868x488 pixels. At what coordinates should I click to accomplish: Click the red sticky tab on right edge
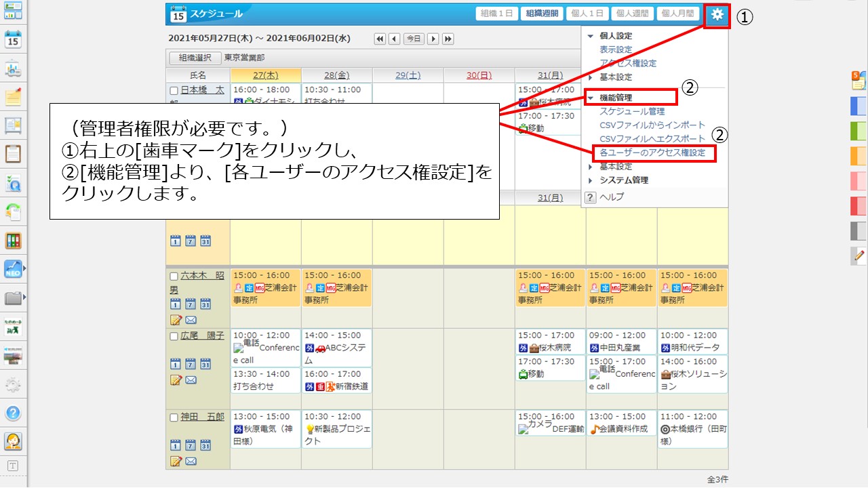point(858,206)
